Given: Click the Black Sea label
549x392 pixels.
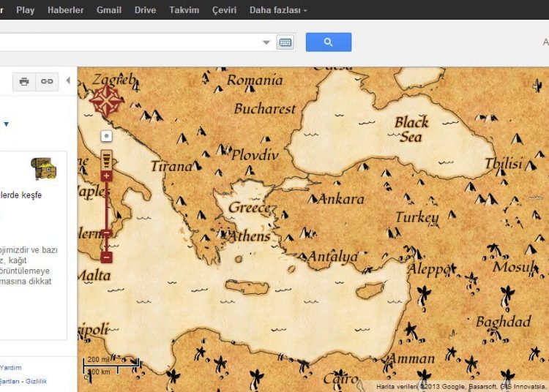Looking at the screenshot, I should [411, 129].
